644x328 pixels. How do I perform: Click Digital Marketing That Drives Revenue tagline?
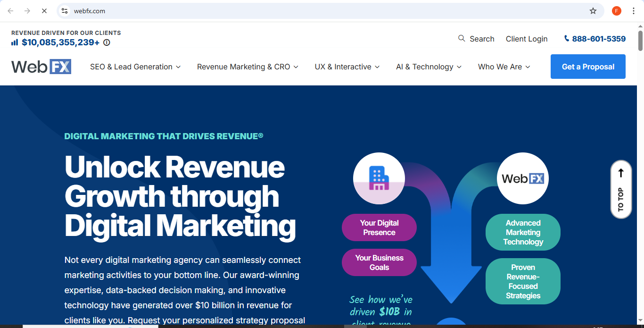(x=164, y=136)
